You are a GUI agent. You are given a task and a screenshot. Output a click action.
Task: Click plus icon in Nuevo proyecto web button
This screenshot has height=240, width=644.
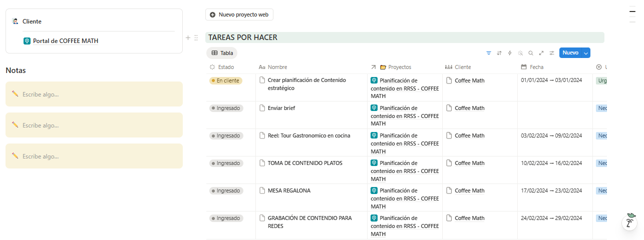(x=213, y=15)
